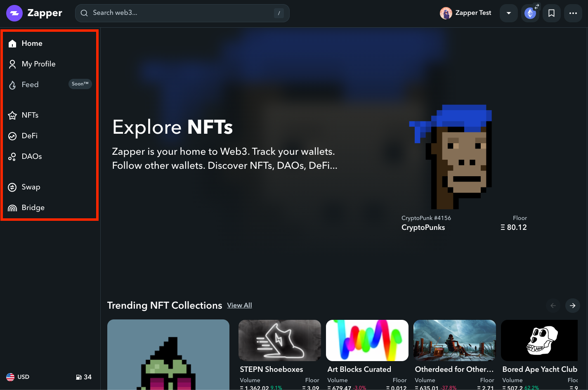Click the Zapper Test avatar
Screen dimensions: 588x390
tap(446, 13)
